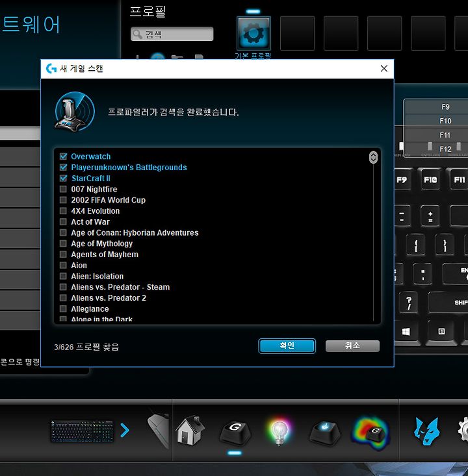Close the 새 게임 스캔 dialog
This screenshot has width=468, height=476.
pyautogui.click(x=383, y=69)
